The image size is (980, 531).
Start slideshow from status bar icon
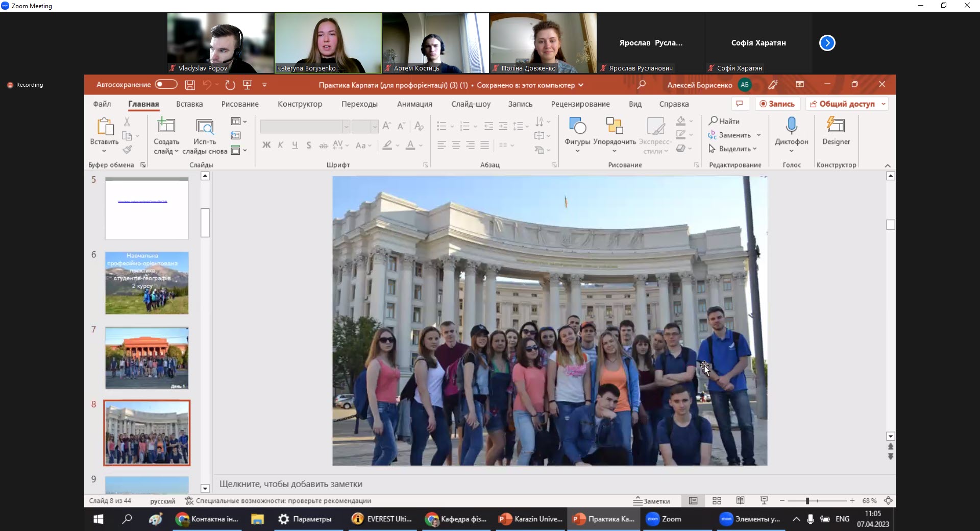(x=764, y=501)
